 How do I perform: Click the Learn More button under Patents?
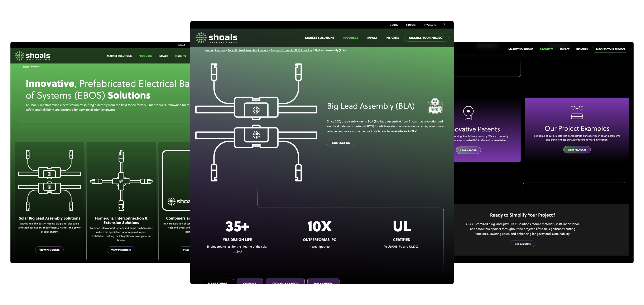[468, 150]
